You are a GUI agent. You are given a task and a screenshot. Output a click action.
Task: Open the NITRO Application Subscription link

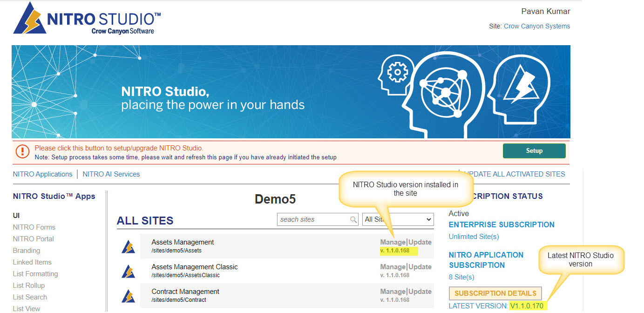(486, 260)
